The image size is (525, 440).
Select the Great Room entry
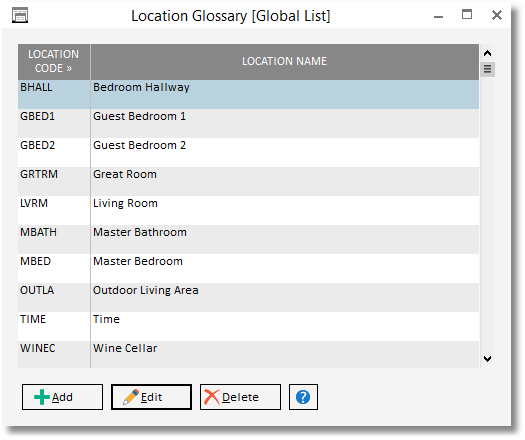(x=248, y=181)
